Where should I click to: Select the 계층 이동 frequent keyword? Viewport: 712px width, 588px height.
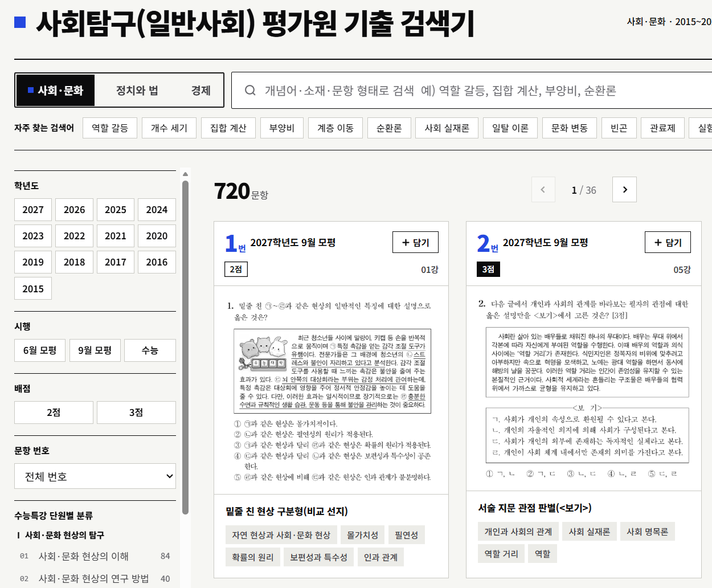coord(335,128)
